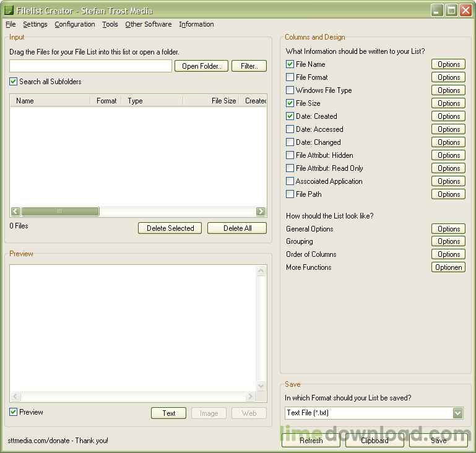Screen dimensions: 476x453
Task: Click the Delete All button
Action: [237, 228]
